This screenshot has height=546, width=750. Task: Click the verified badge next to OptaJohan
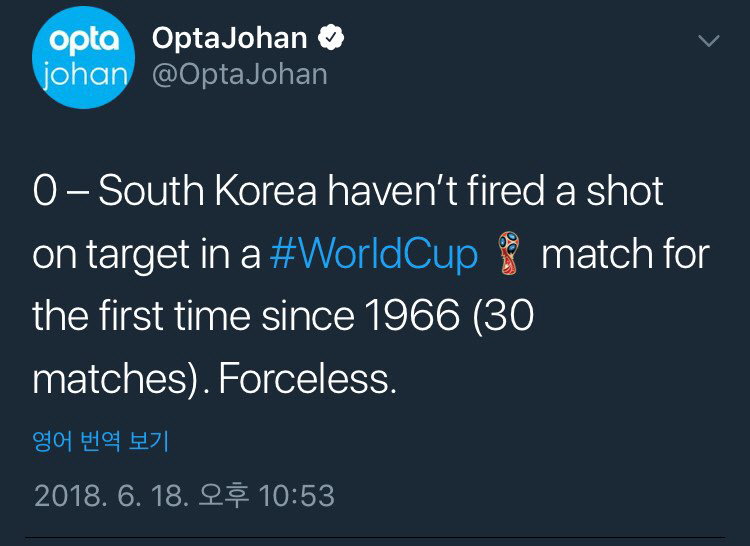tap(332, 38)
